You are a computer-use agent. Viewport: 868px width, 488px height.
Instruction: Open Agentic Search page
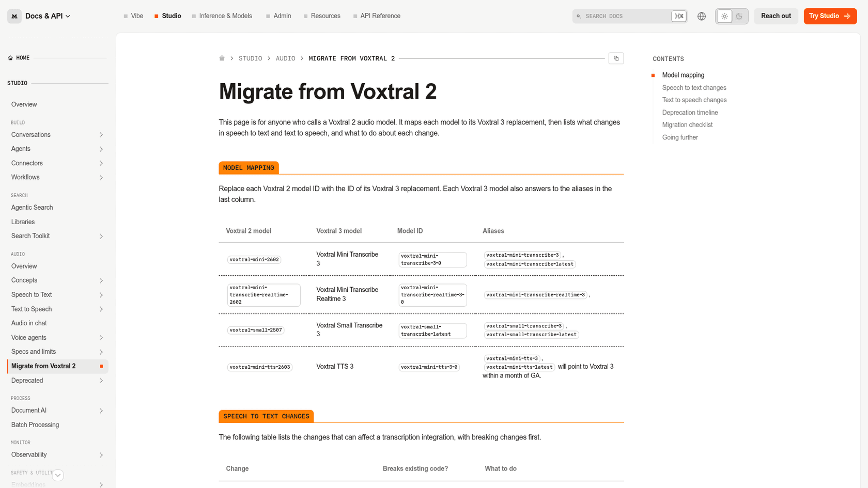[x=32, y=208]
